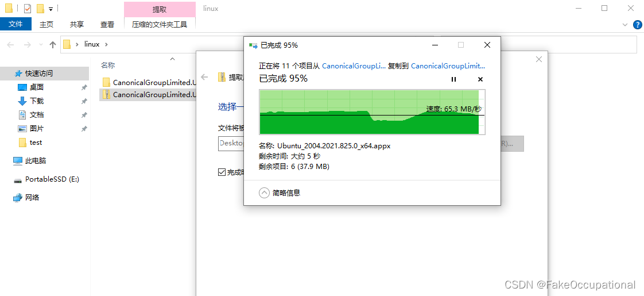
Task: Pause the file copy operation
Action: [x=453, y=79]
